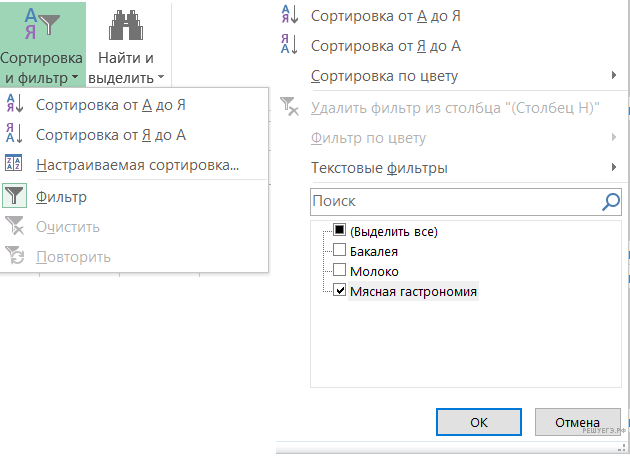Check the Бакалея checkbox

coord(340,251)
